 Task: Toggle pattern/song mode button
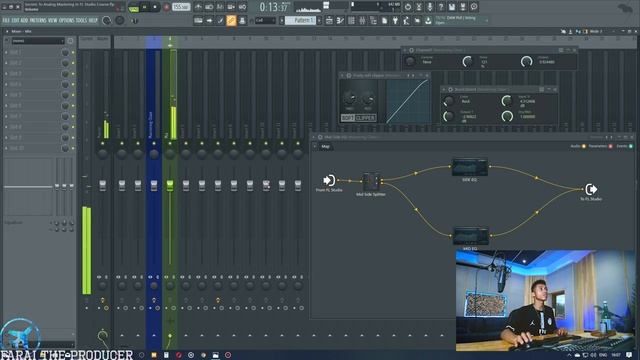click(133, 7)
